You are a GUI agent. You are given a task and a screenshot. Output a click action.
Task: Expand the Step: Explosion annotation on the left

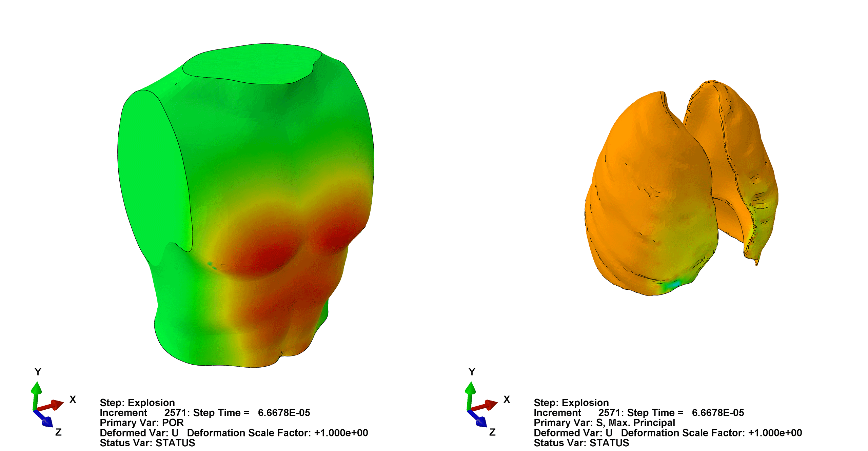click(137, 403)
